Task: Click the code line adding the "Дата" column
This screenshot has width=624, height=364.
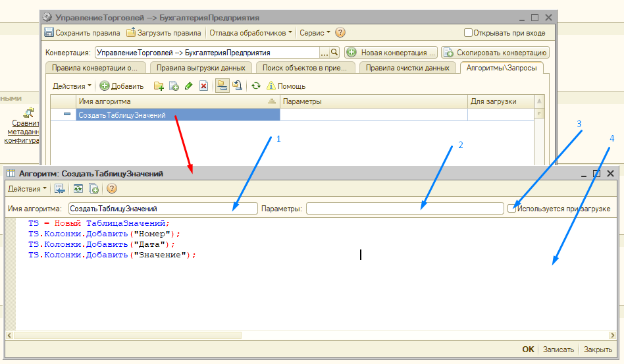Action: click(101, 244)
